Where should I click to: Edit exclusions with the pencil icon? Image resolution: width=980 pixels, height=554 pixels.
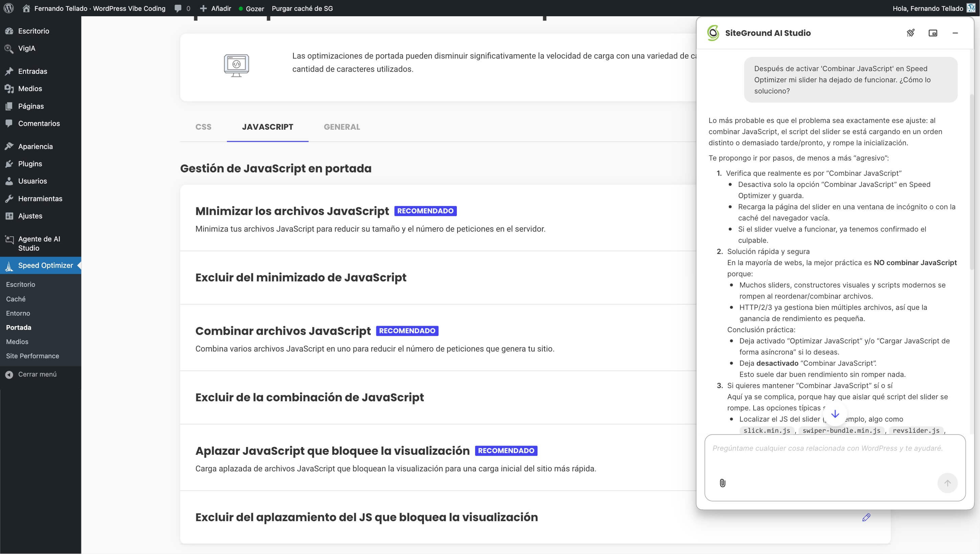pos(866,517)
